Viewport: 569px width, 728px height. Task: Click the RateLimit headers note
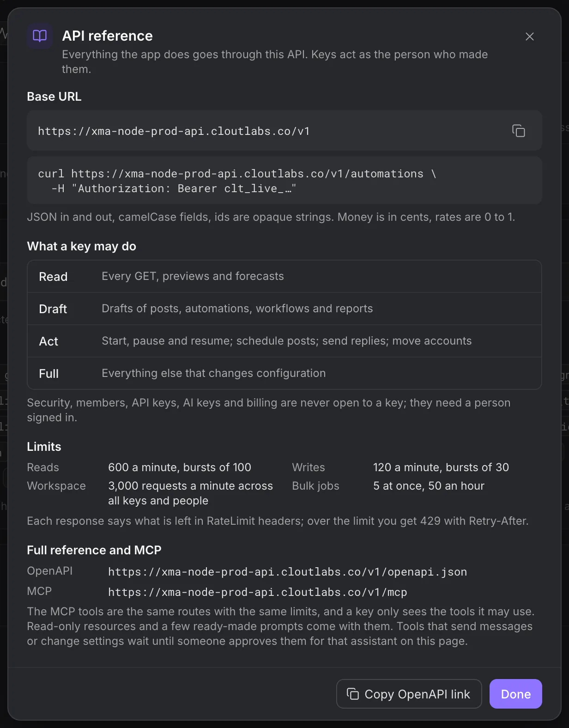(278, 521)
